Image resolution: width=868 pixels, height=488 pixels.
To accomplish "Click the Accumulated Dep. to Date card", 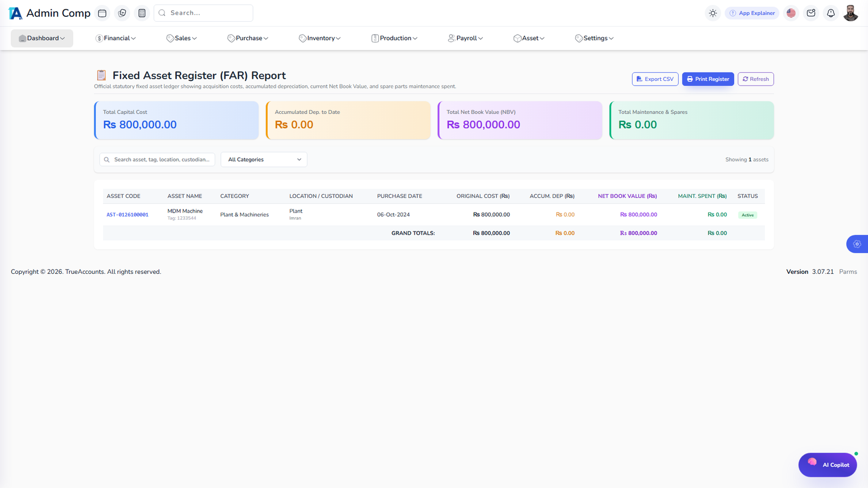I will pos(348,120).
